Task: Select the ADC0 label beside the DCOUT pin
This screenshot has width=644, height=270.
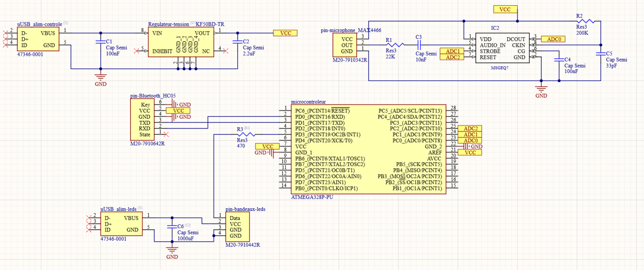Action: pos(553,39)
